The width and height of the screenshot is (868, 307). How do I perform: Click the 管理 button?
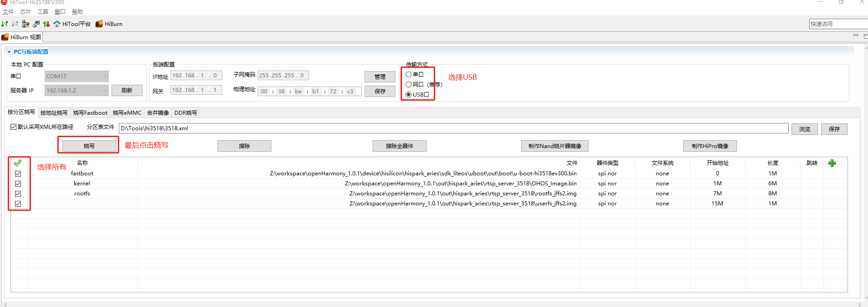(x=380, y=77)
